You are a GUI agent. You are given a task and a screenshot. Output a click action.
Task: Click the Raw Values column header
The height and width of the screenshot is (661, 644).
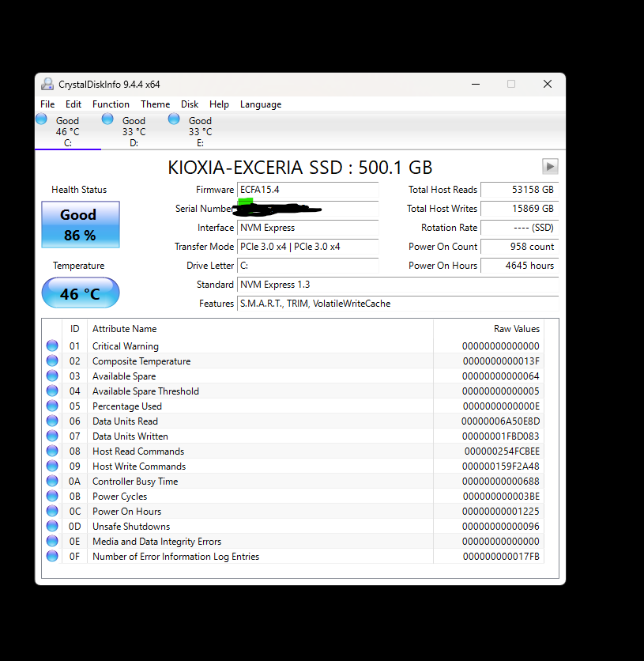(488, 329)
